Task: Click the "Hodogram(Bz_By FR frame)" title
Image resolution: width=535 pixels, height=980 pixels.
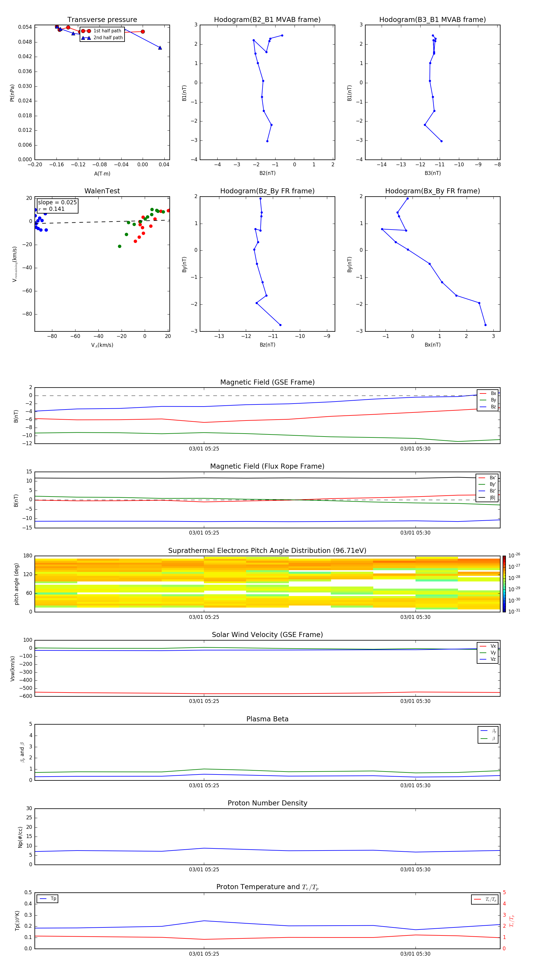Action: point(267,191)
